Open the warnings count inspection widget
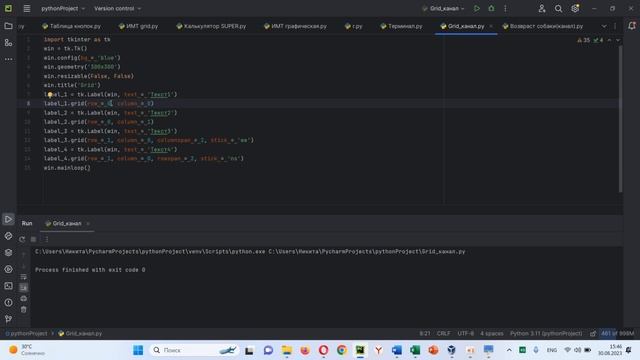The width and height of the screenshot is (640, 360). (x=584, y=40)
